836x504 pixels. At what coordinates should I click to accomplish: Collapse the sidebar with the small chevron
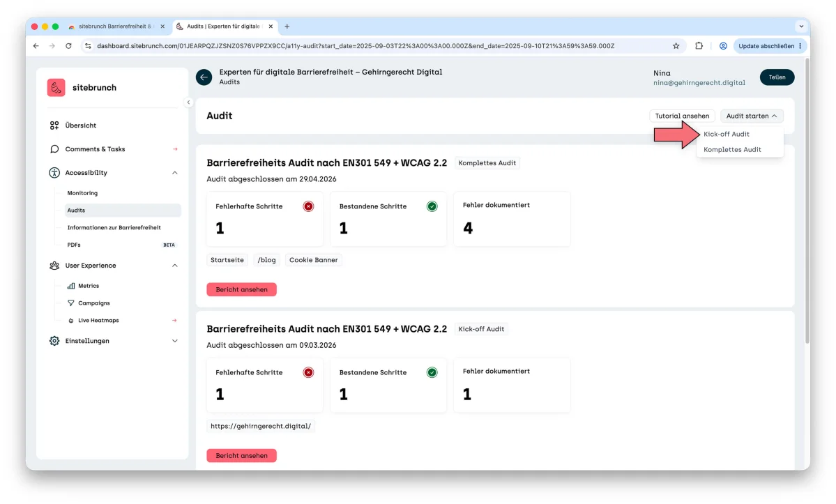tap(188, 102)
